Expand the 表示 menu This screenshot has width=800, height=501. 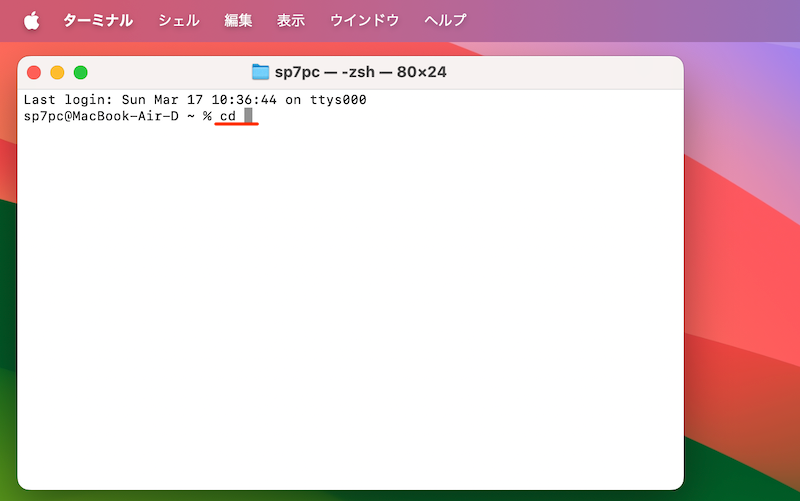click(x=291, y=20)
